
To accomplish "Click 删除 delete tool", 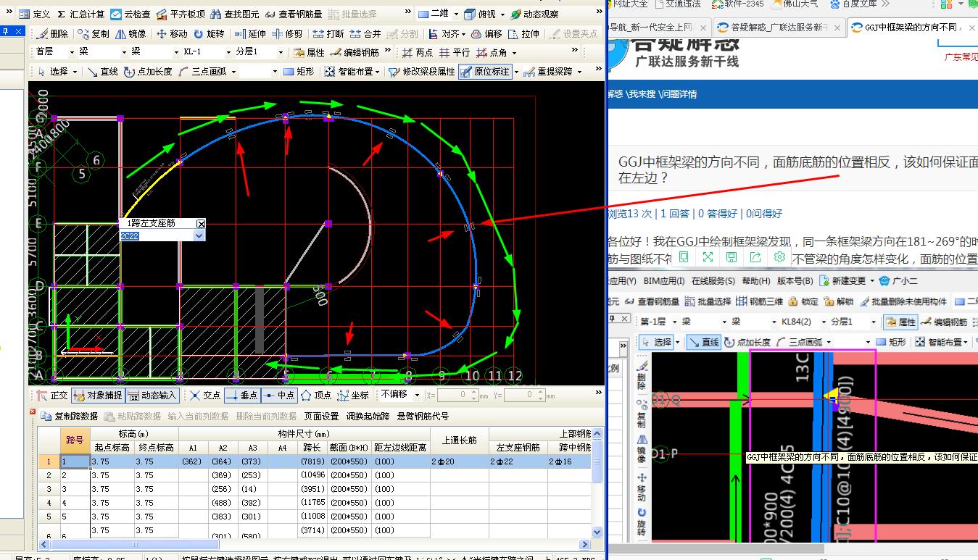I will click(53, 34).
